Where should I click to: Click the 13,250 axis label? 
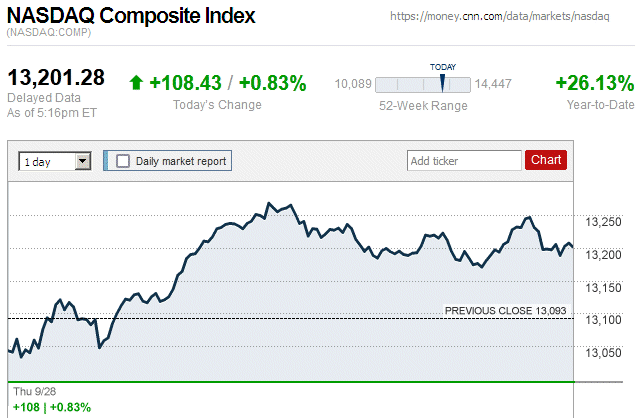602,221
